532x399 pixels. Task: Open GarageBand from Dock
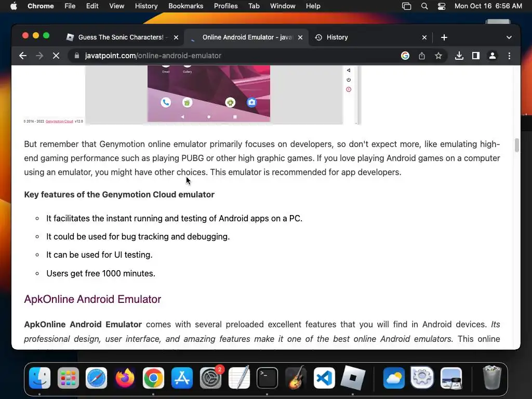296,378
